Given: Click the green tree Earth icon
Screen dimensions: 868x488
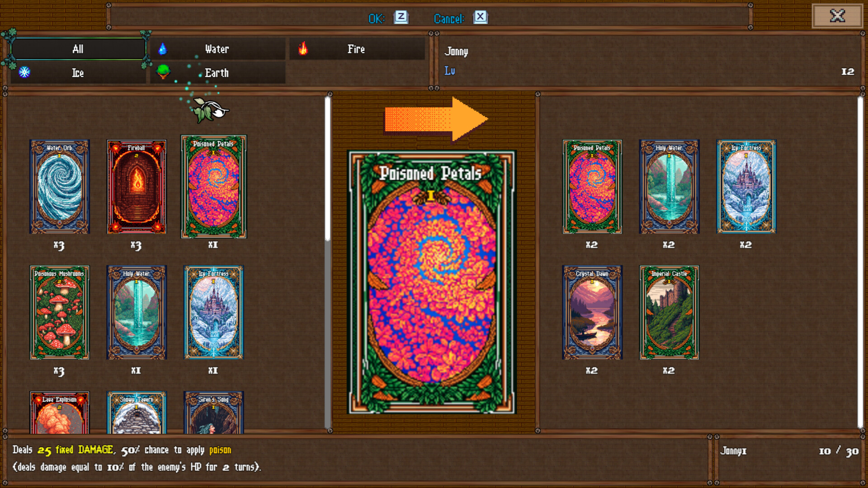Looking at the screenshot, I should [163, 72].
